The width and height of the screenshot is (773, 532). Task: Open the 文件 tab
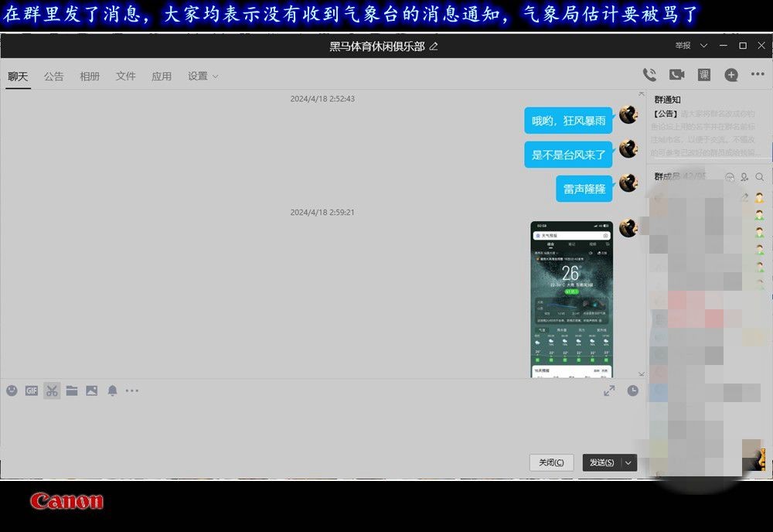point(126,77)
